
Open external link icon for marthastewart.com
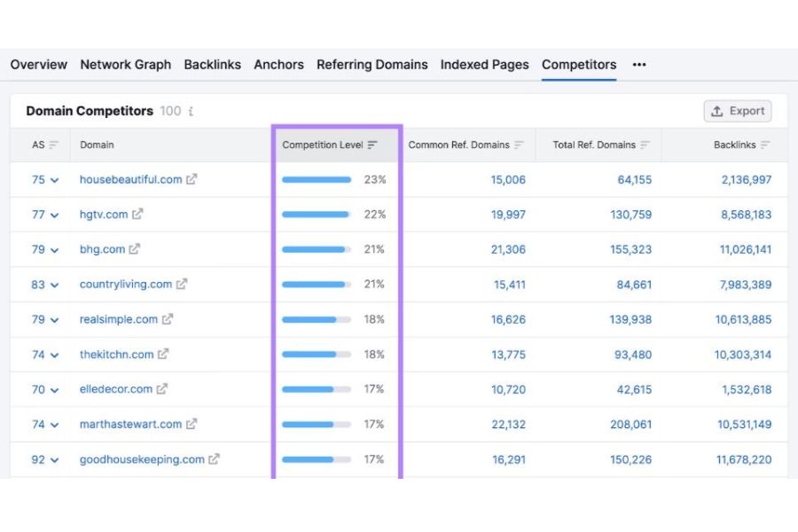[192, 424]
